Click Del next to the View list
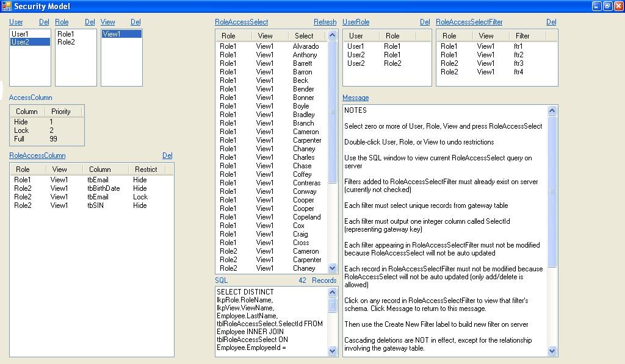 135,22
